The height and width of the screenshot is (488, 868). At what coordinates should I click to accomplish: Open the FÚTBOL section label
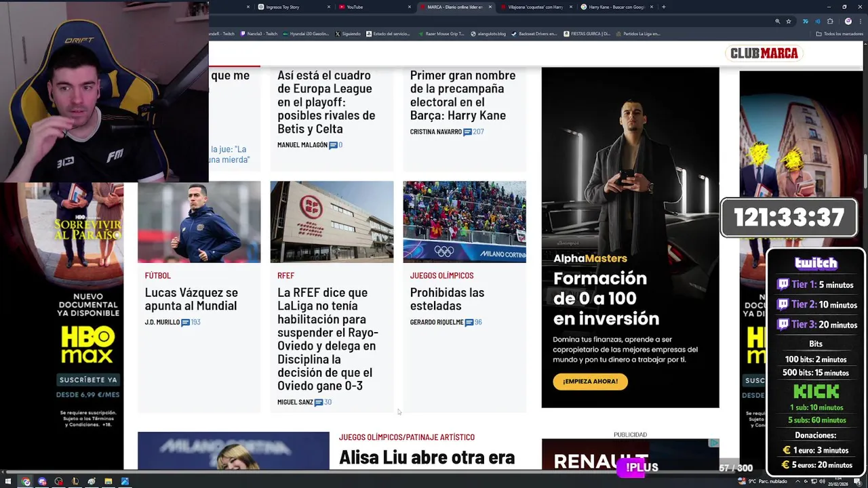point(157,276)
